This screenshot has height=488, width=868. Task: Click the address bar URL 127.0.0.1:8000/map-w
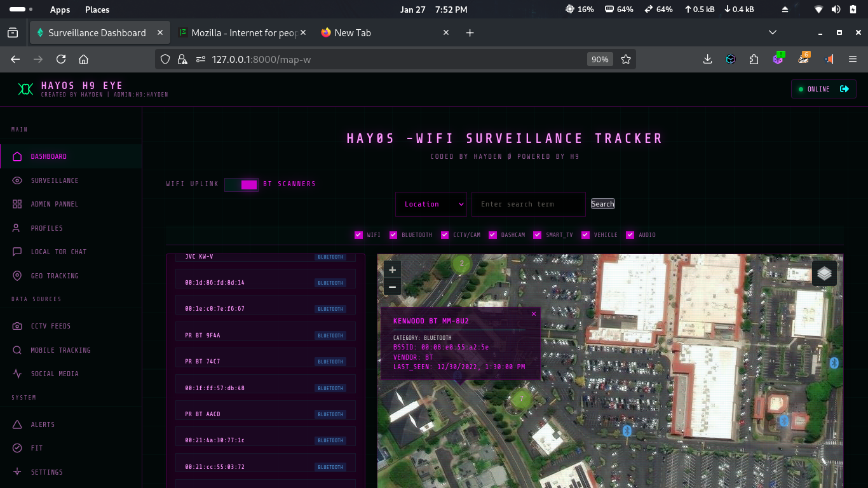click(261, 59)
